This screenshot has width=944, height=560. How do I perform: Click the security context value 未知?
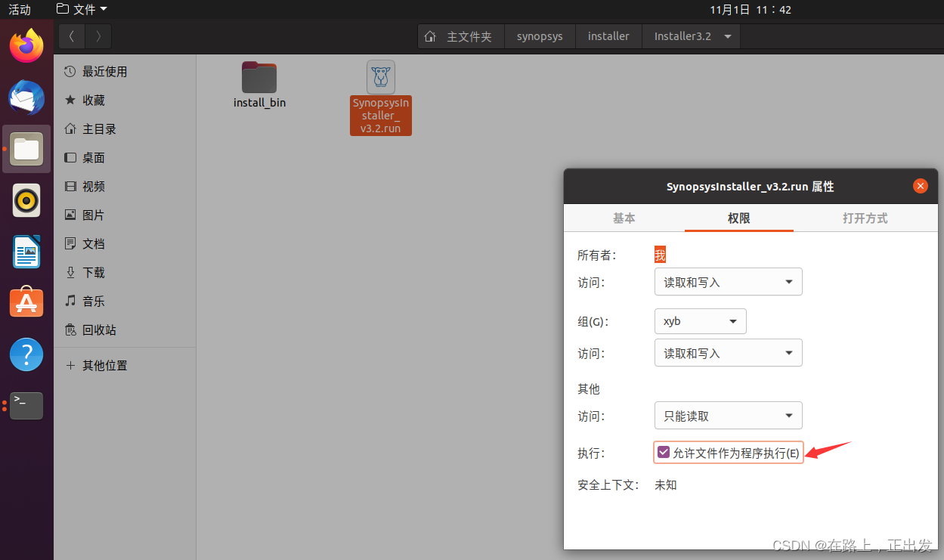[665, 485]
